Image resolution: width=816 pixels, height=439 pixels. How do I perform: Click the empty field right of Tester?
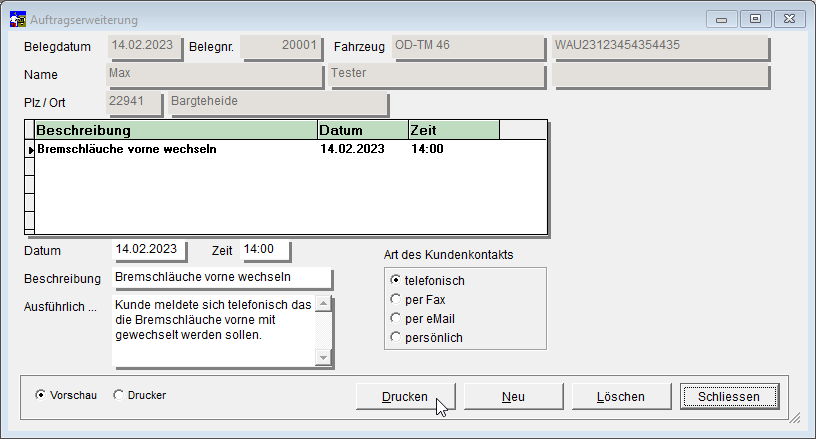tap(660, 74)
